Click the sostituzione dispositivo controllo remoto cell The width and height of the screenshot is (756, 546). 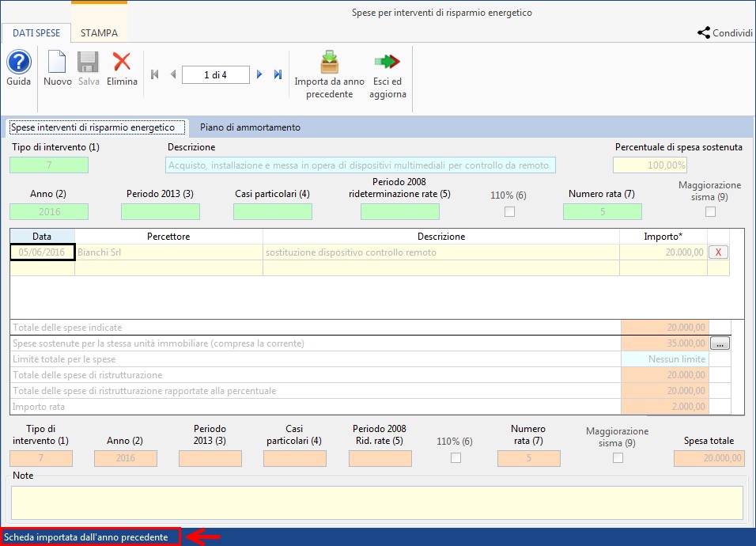[x=441, y=252]
